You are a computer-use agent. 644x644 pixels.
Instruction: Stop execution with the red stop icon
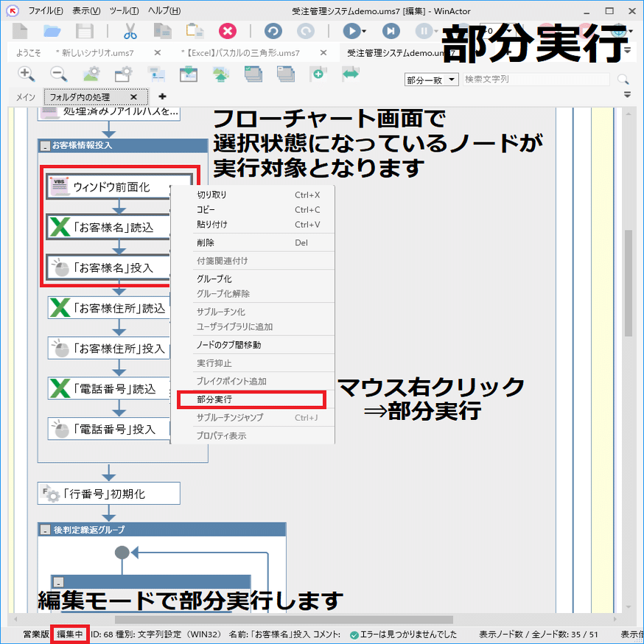[228, 31]
